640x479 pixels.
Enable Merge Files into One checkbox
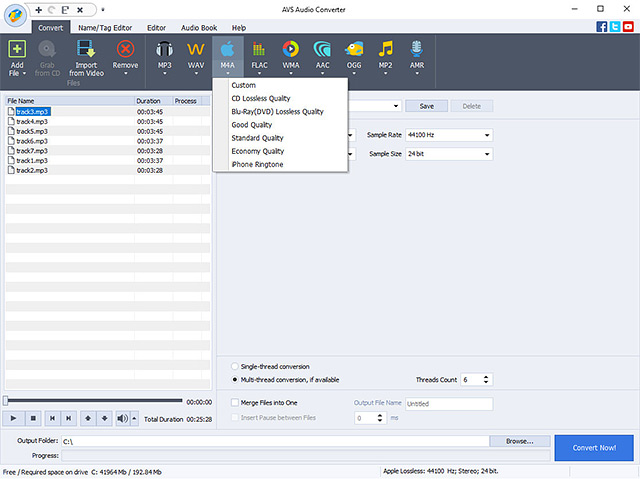[x=235, y=403]
